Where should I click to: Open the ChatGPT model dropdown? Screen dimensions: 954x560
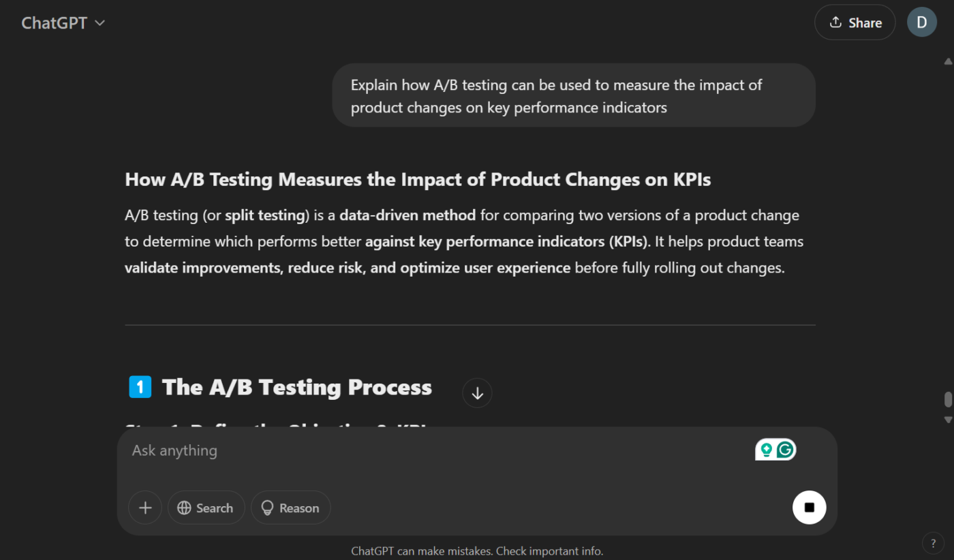63,22
